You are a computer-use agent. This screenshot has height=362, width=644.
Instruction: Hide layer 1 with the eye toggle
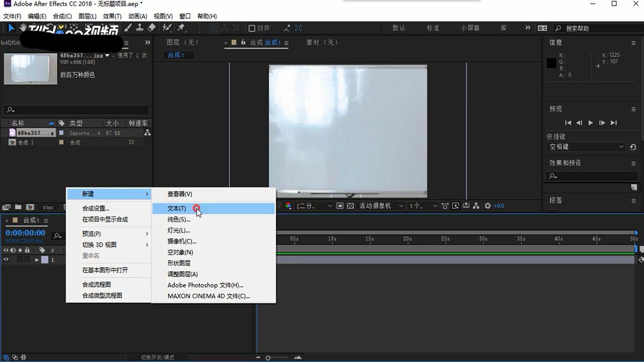(5, 260)
